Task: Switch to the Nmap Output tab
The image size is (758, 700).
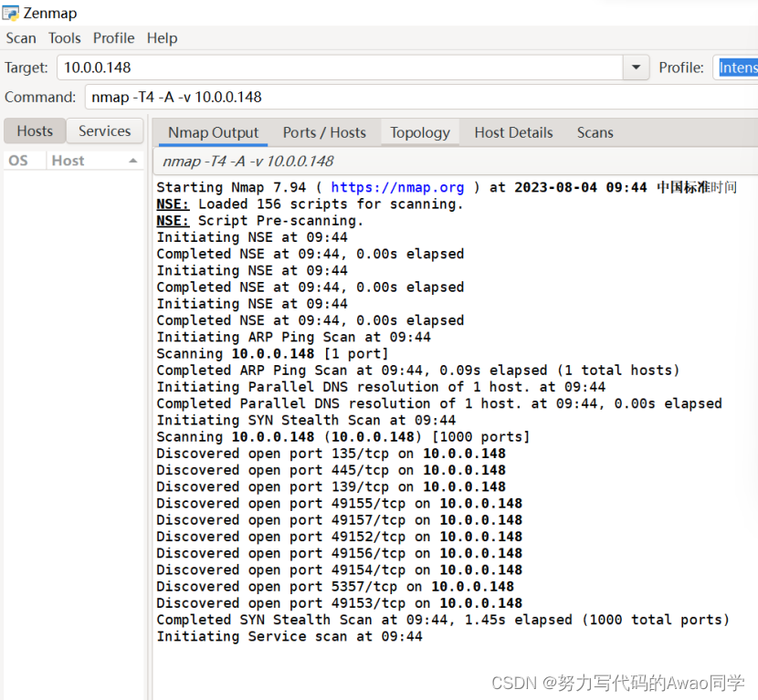Action: point(213,133)
